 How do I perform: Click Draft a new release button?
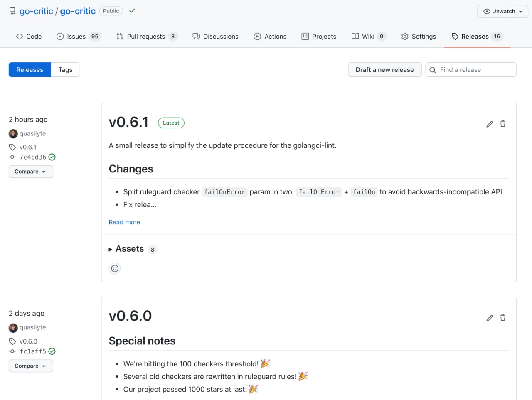[x=384, y=70]
